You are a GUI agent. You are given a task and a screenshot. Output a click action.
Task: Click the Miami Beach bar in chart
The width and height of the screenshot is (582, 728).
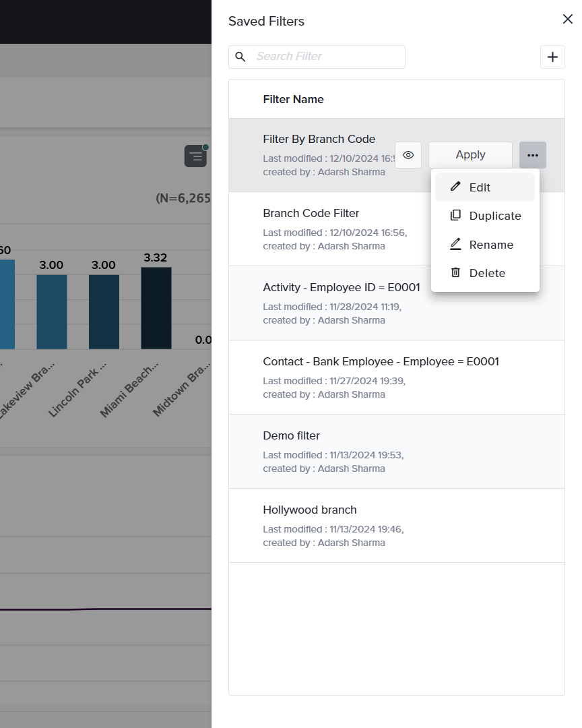156,308
